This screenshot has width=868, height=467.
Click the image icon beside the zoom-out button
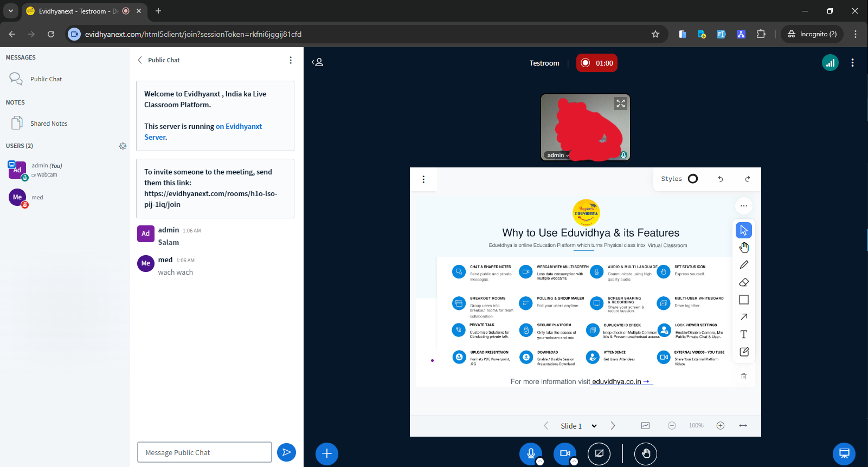[645, 426]
